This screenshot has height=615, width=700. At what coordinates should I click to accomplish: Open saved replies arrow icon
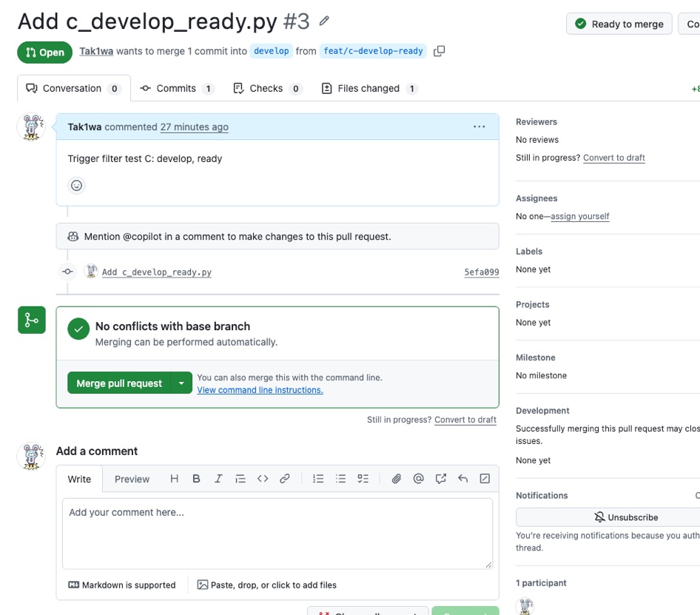[x=463, y=479]
